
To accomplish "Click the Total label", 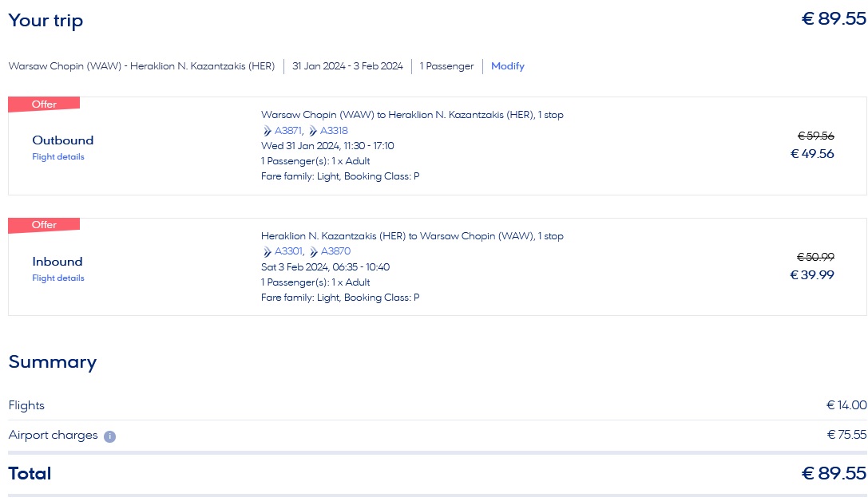I will click(x=30, y=473).
